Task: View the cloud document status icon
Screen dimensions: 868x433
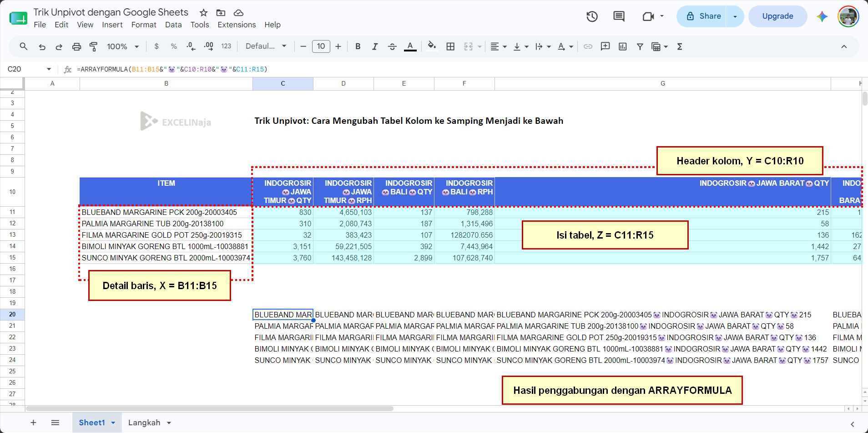Action: point(238,13)
